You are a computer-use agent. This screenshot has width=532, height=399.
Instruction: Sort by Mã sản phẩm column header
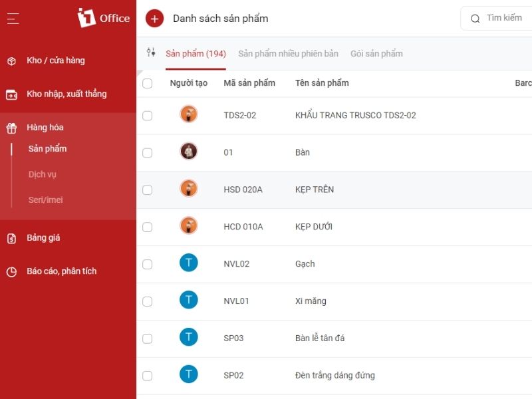click(249, 83)
